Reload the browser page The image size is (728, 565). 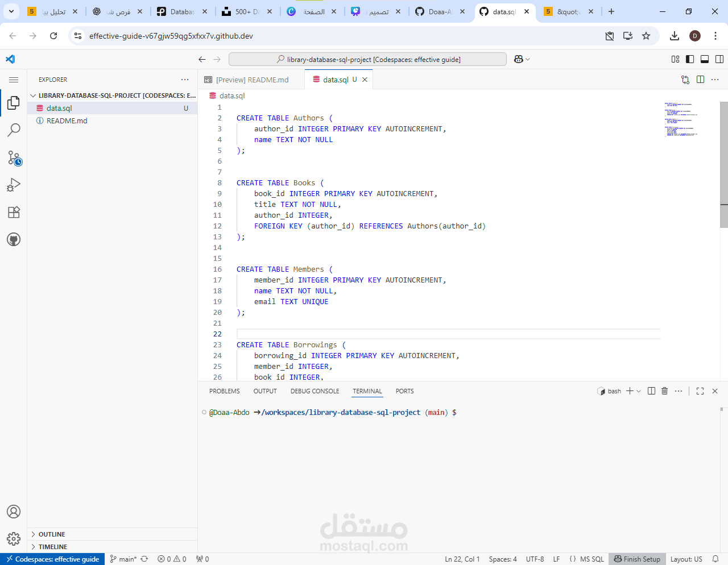click(53, 36)
